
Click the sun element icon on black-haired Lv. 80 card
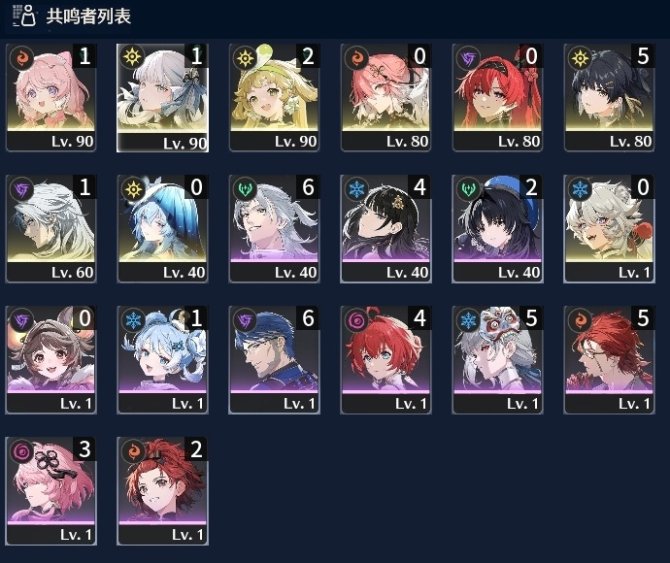click(580, 57)
